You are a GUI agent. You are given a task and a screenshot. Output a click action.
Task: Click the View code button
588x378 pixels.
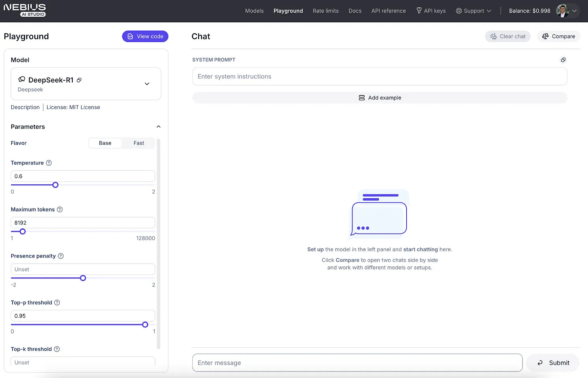(145, 36)
